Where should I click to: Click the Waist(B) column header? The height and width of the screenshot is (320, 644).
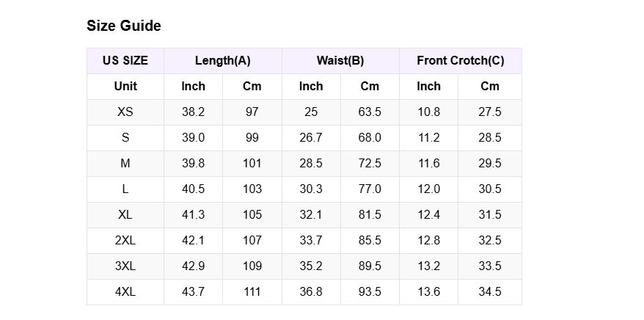340,61
